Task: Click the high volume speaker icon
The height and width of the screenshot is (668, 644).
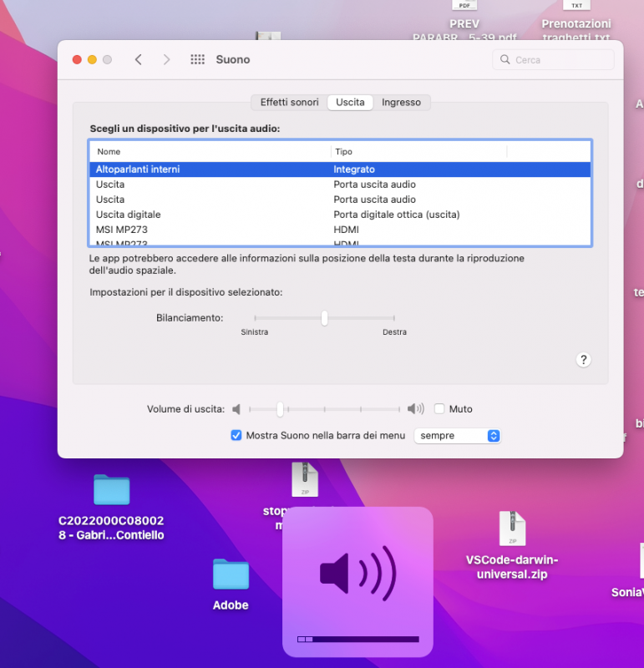Action: (x=415, y=409)
